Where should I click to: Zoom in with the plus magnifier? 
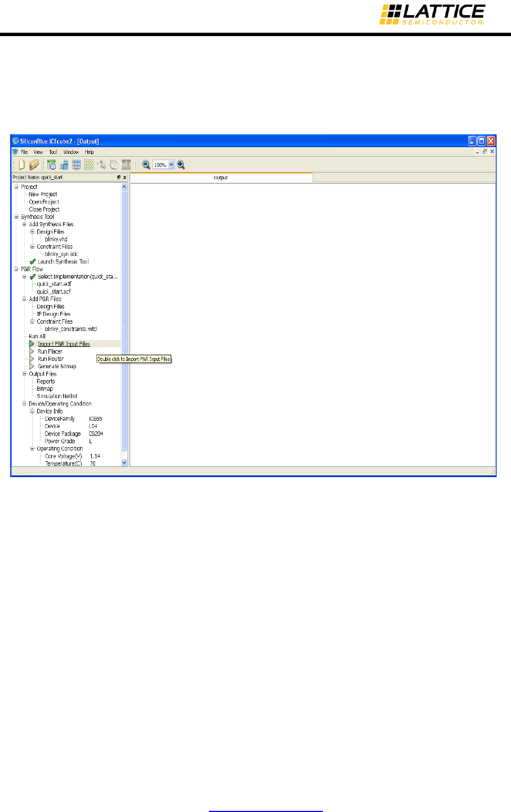[181, 165]
